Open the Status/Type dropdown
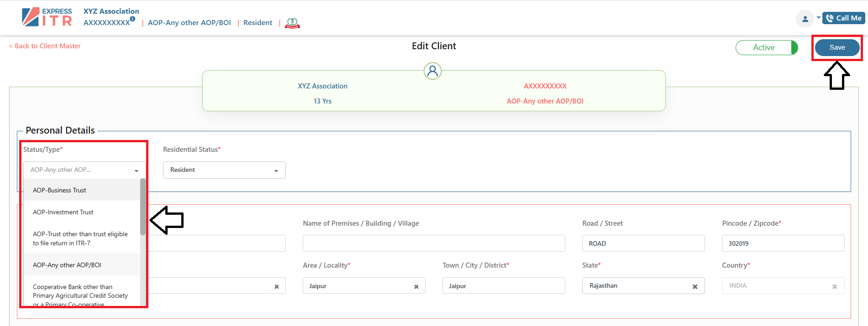 click(x=84, y=170)
